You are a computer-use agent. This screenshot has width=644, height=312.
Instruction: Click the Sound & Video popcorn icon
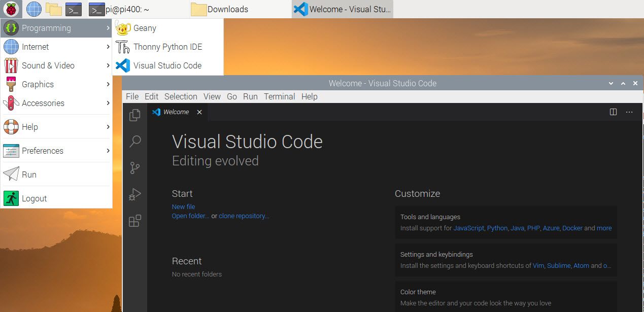tap(11, 65)
